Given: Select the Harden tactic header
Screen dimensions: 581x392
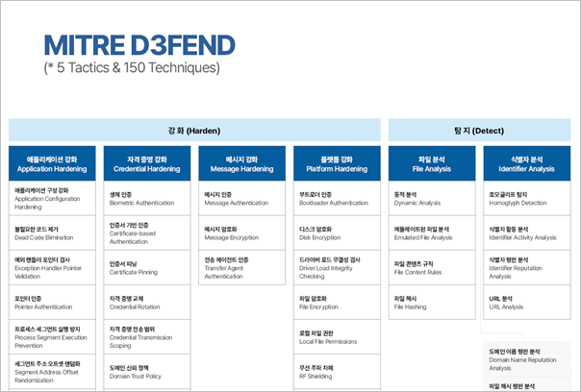Looking at the screenshot, I should tap(194, 131).
